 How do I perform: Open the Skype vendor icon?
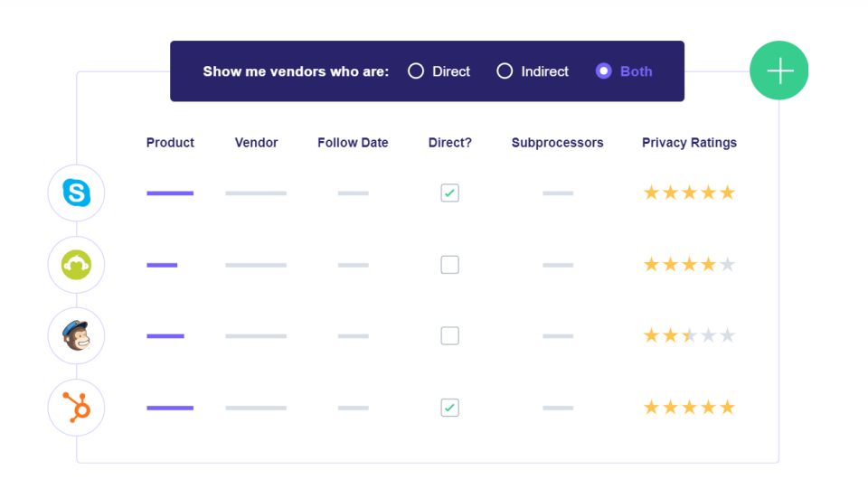pyautogui.click(x=76, y=193)
